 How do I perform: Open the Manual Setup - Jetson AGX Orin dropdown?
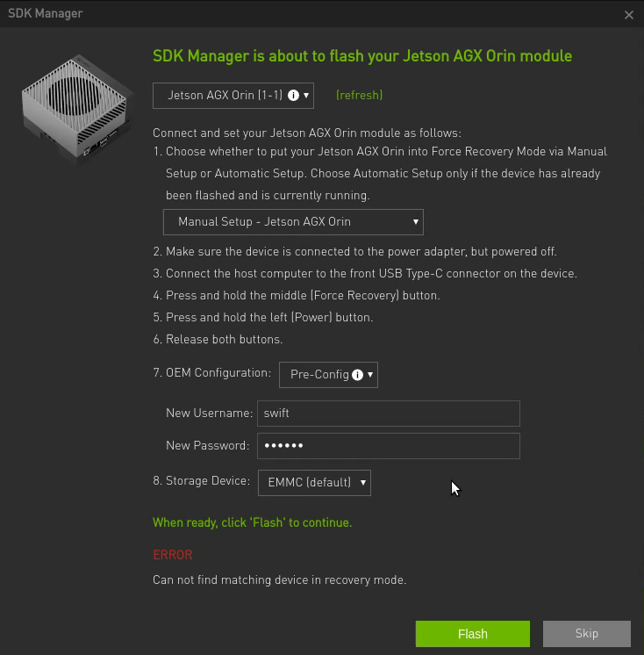(x=293, y=222)
